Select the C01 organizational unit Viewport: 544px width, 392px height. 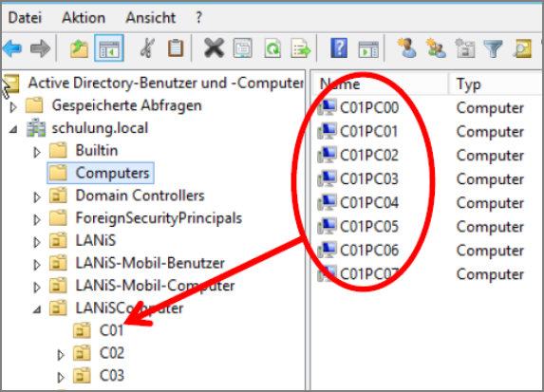tap(111, 330)
